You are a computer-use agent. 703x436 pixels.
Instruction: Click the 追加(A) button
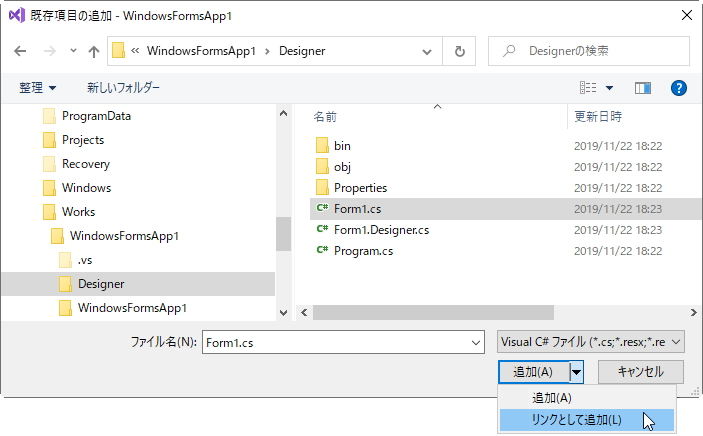tap(534, 372)
